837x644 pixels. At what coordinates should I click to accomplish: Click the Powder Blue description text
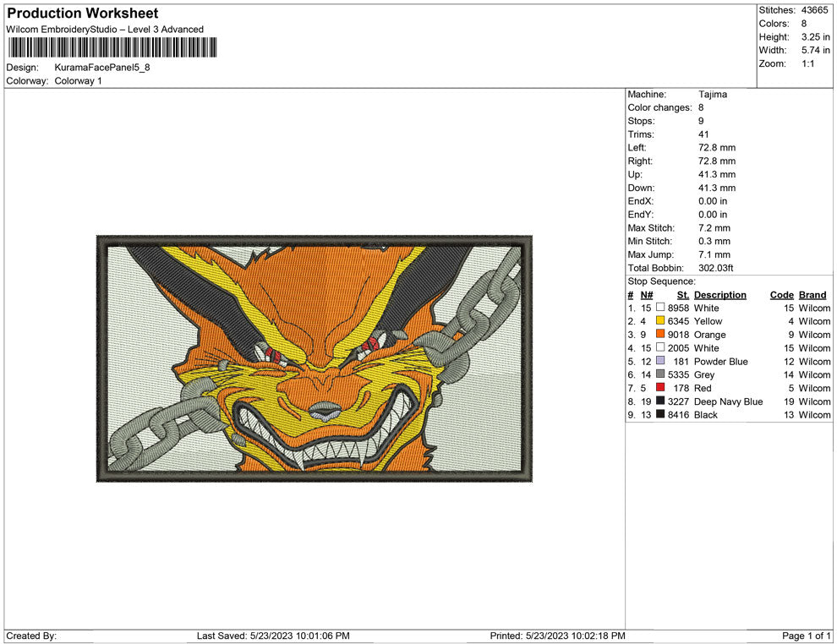(x=720, y=361)
